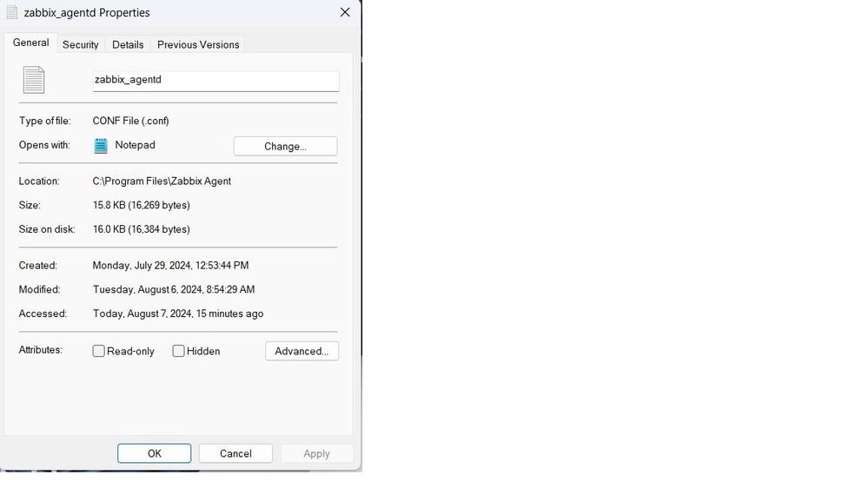Viewport: 868px width, 488px height.
Task: Click the Modified date Tuesday, August 6, 2024
Action: click(x=174, y=289)
